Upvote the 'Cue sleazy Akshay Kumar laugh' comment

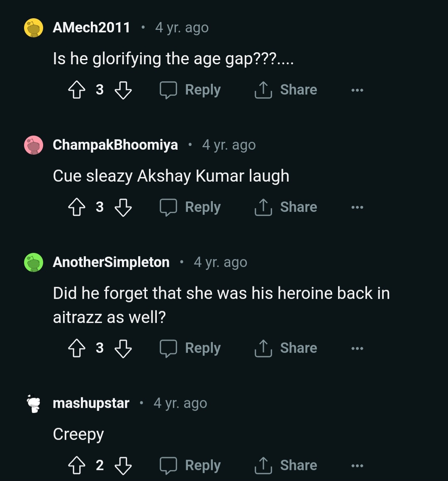coord(77,207)
